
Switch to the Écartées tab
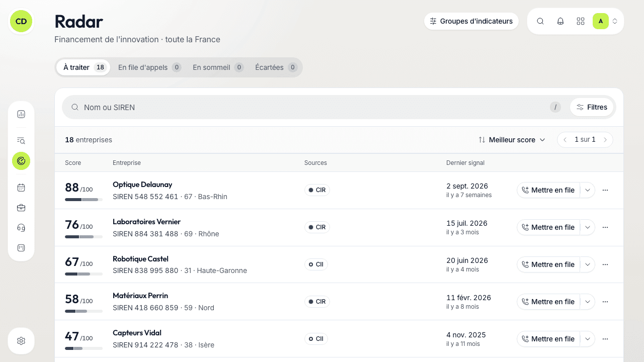[x=276, y=67]
